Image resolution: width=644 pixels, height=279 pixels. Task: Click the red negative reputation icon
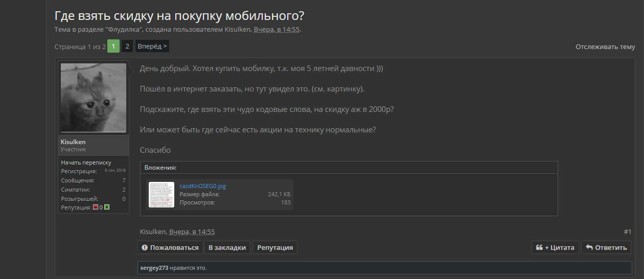[x=96, y=207]
